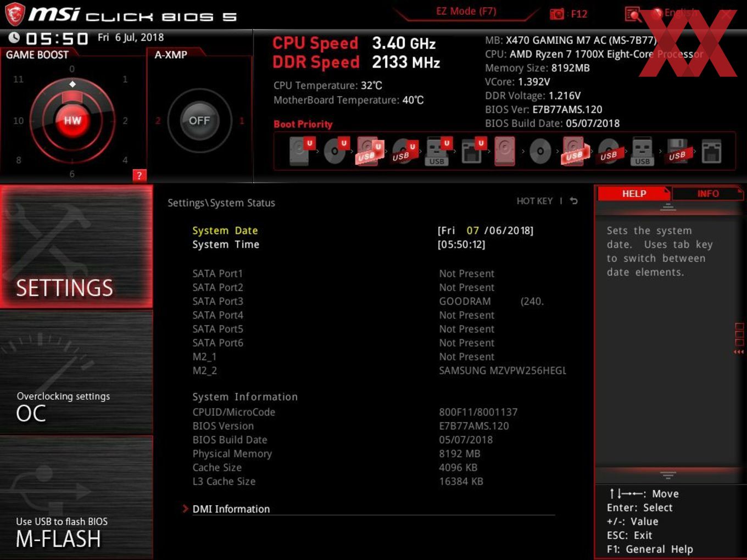Open the M-FLASH tile
Image resolution: width=747 pixels, height=560 pixels.
(76, 497)
